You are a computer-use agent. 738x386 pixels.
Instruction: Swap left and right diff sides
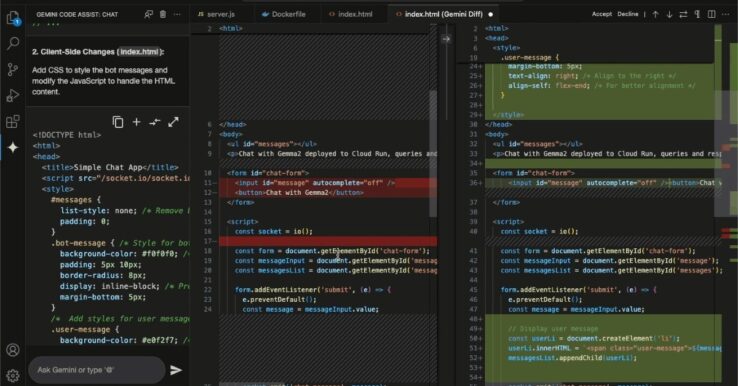(x=683, y=14)
